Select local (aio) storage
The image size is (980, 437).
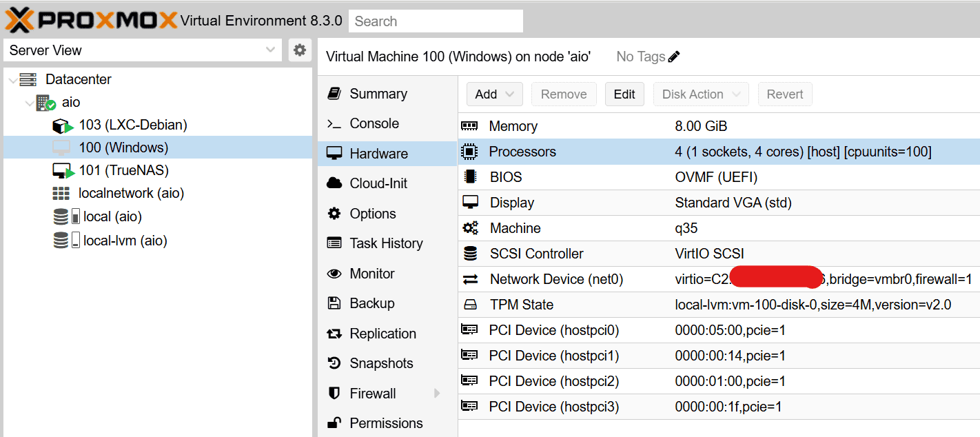(x=112, y=216)
